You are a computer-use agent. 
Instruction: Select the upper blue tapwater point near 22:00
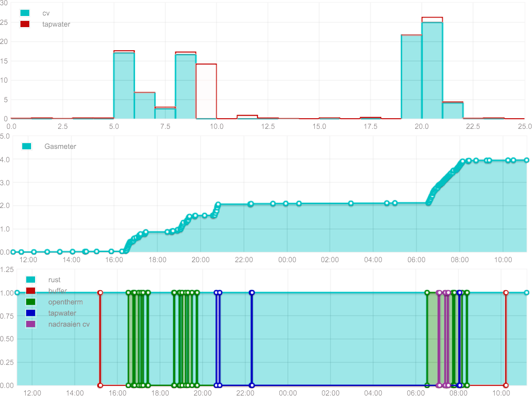252,293
